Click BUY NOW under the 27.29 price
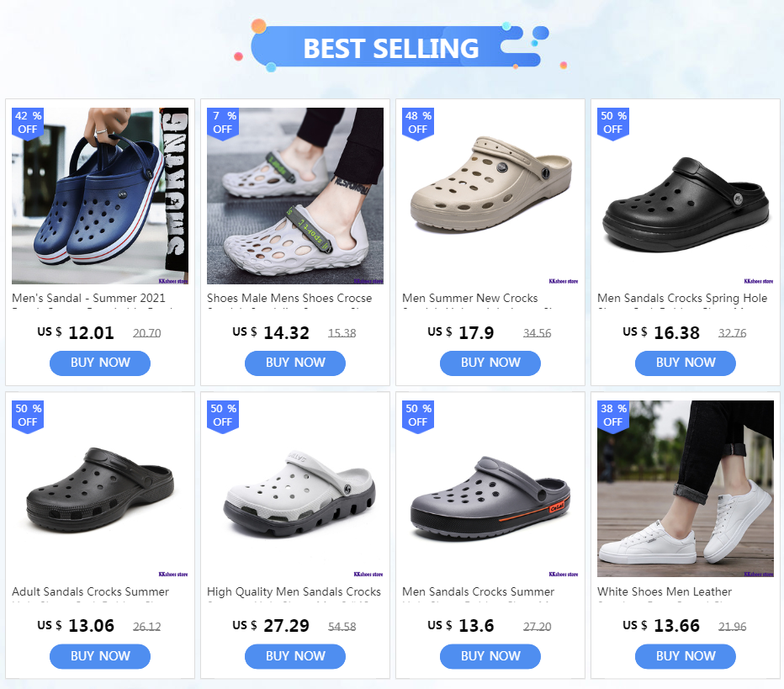Image resolution: width=784 pixels, height=689 pixels. coord(295,656)
